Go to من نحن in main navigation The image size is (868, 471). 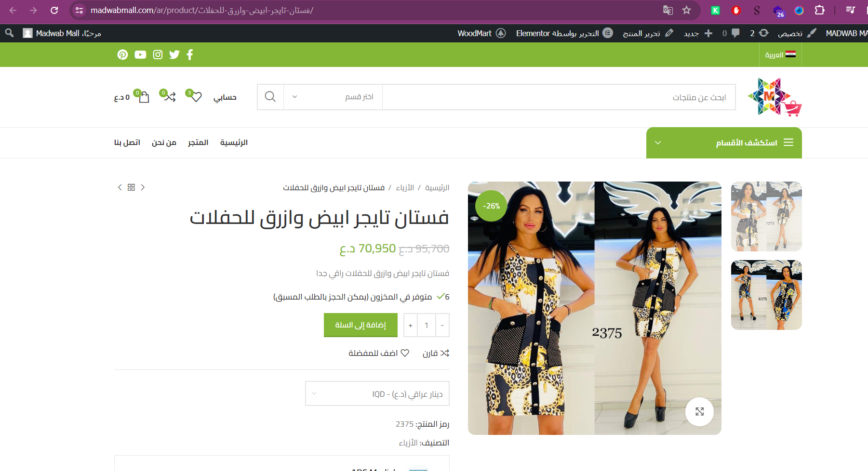tap(164, 143)
